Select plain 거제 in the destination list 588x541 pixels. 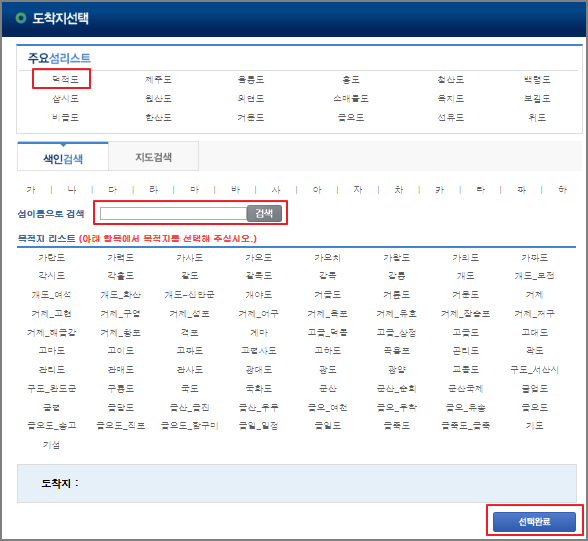click(x=534, y=295)
